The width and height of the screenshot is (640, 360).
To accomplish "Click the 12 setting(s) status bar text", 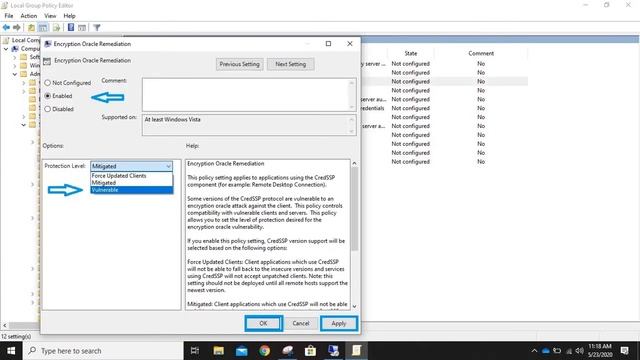I will (16, 336).
